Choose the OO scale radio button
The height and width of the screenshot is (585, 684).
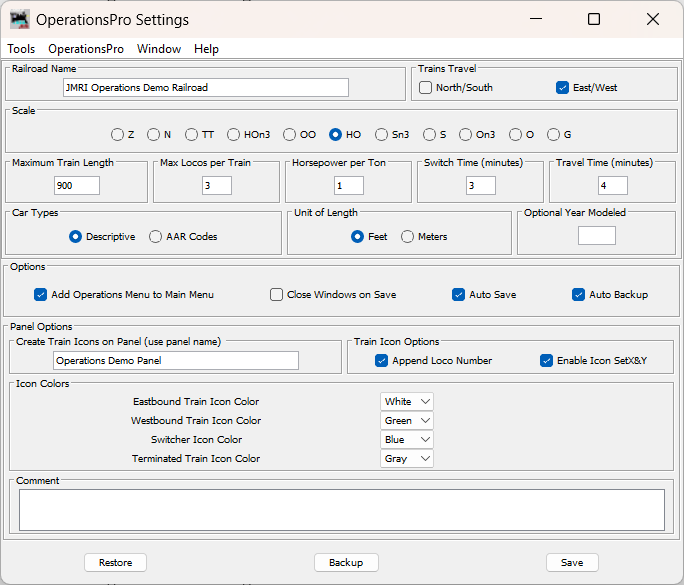(289, 134)
